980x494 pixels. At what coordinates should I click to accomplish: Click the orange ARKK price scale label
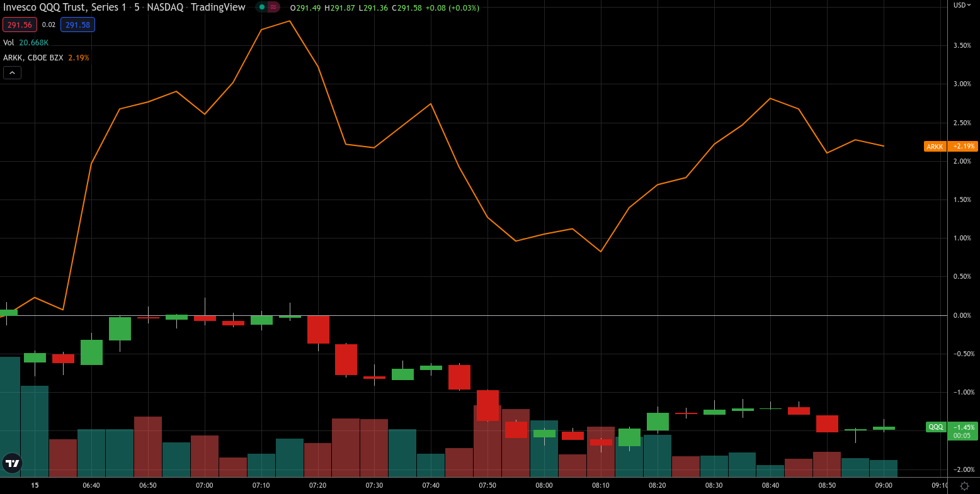click(x=935, y=147)
